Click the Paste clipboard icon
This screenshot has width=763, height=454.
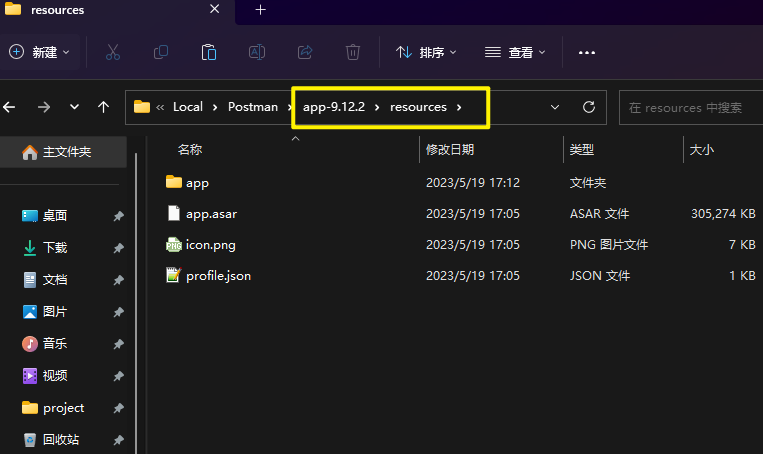pos(209,52)
